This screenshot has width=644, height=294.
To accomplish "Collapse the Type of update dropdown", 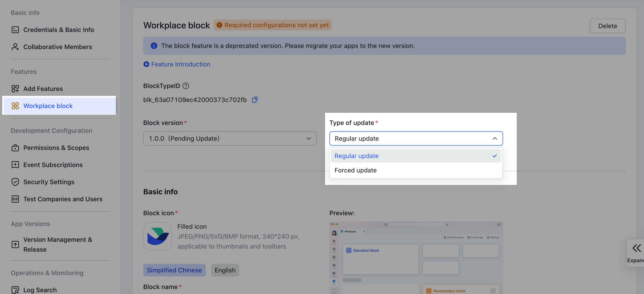I will point(494,138).
